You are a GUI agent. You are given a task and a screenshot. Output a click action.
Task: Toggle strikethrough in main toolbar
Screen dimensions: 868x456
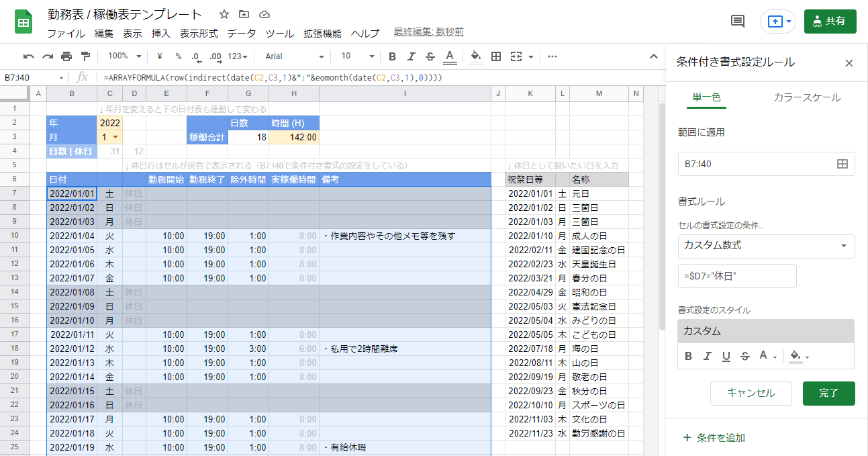[x=430, y=56]
